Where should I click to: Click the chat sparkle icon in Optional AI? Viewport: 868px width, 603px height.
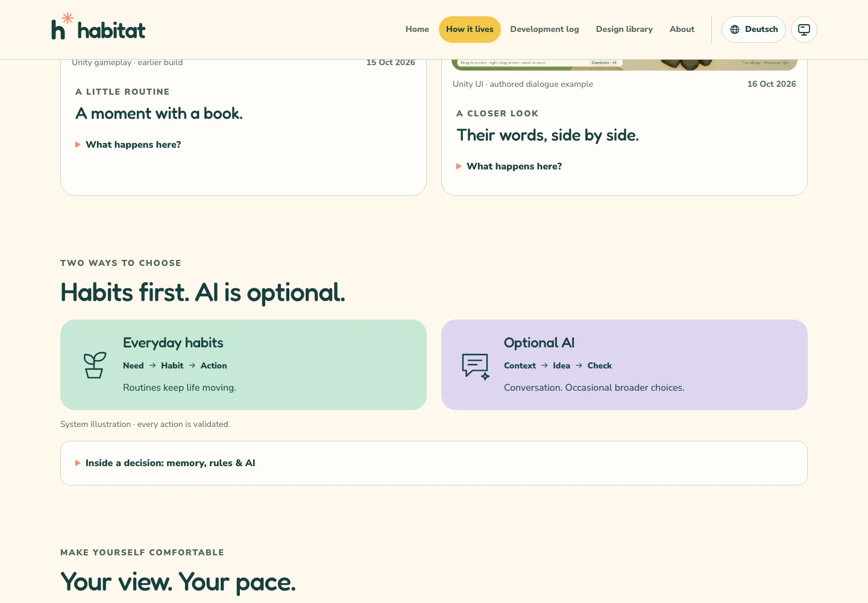pos(476,366)
